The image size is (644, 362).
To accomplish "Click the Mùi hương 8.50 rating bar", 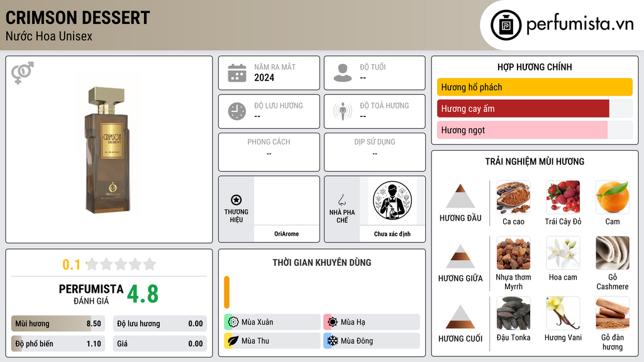I will [x=58, y=324].
